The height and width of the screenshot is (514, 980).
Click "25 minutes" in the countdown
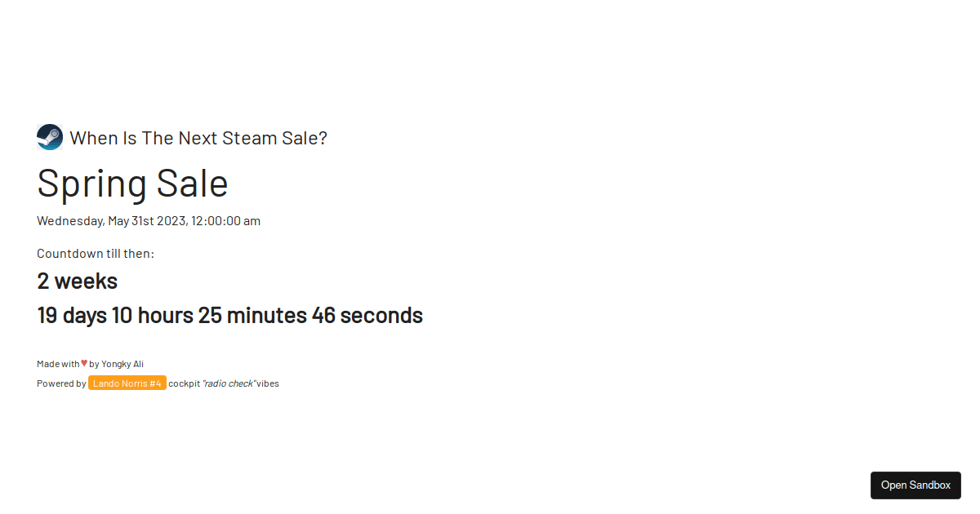coord(252,315)
